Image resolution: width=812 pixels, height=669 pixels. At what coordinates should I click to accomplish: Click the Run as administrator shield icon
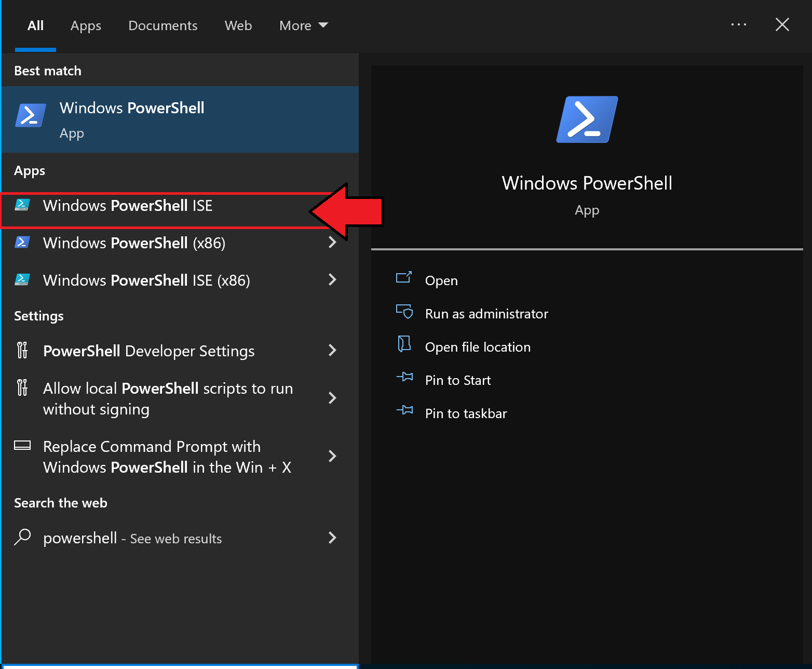[x=404, y=312]
